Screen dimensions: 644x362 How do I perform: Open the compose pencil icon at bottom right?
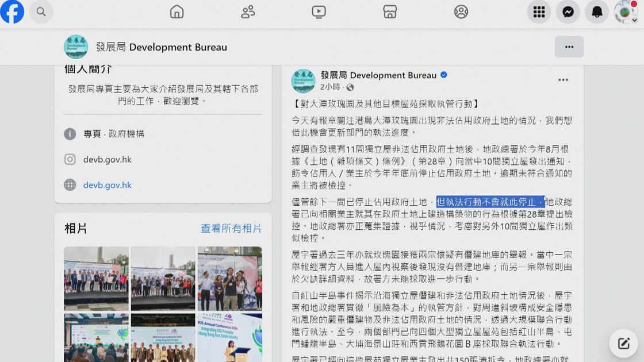(x=623, y=342)
